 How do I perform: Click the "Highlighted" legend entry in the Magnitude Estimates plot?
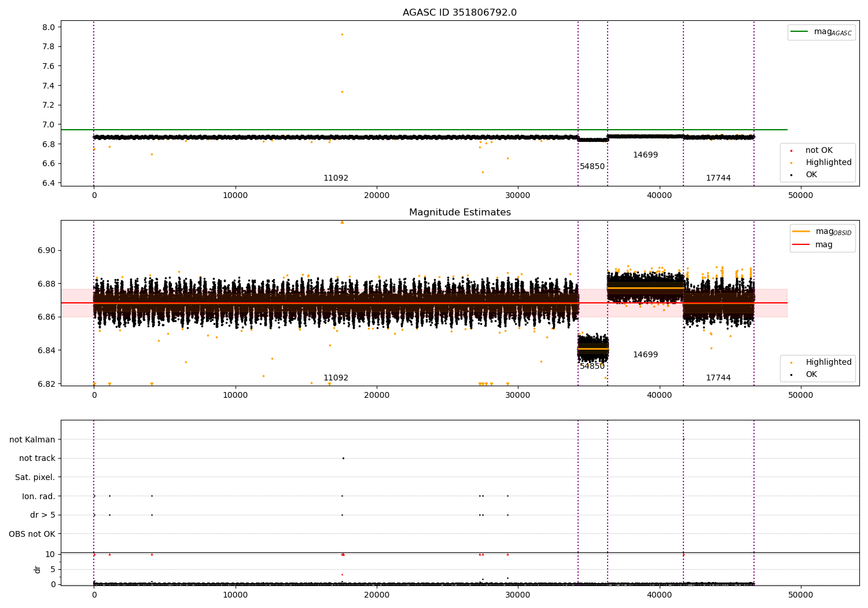point(822,362)
